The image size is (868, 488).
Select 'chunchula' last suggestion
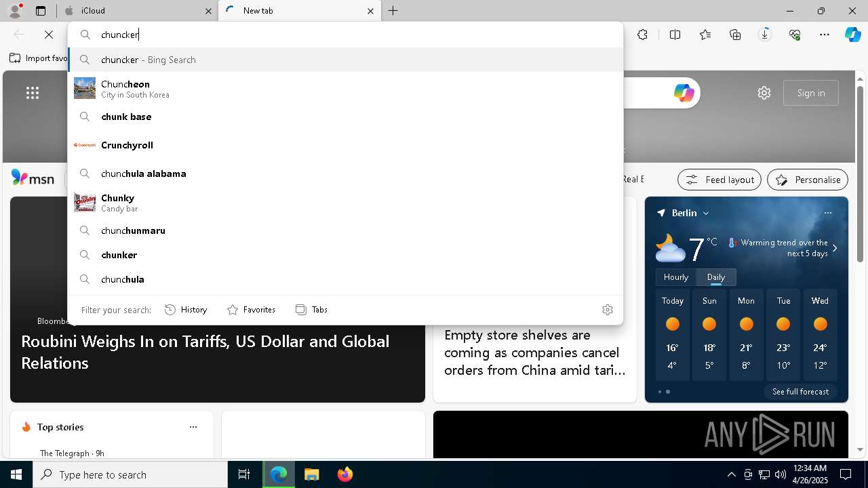pyautogui.click(x=345, y=279)
